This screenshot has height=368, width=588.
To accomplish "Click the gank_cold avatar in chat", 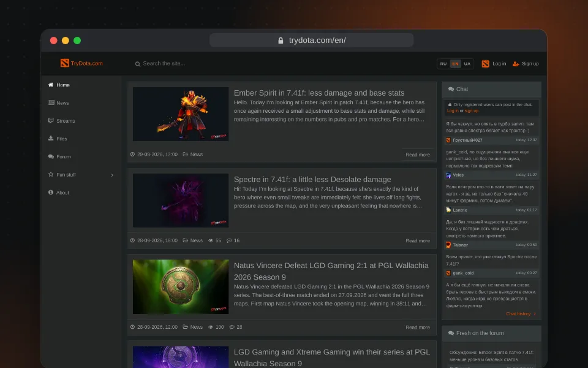I will click(x=448, y=273).
